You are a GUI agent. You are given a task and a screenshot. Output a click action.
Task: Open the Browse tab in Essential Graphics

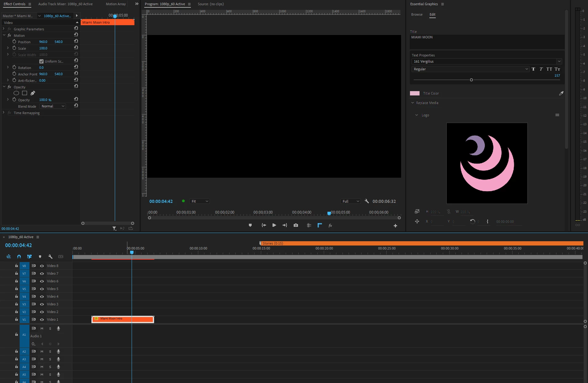(x=417, y=14)
